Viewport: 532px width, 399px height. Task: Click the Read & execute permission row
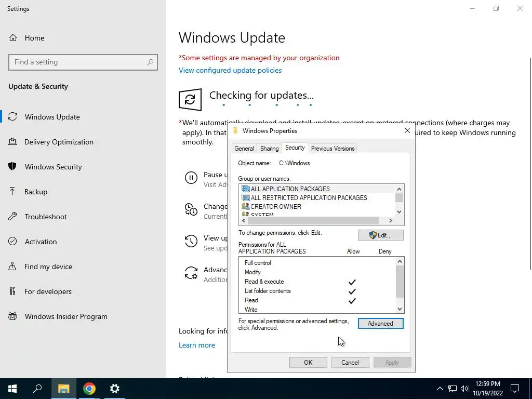pos(317,282)
